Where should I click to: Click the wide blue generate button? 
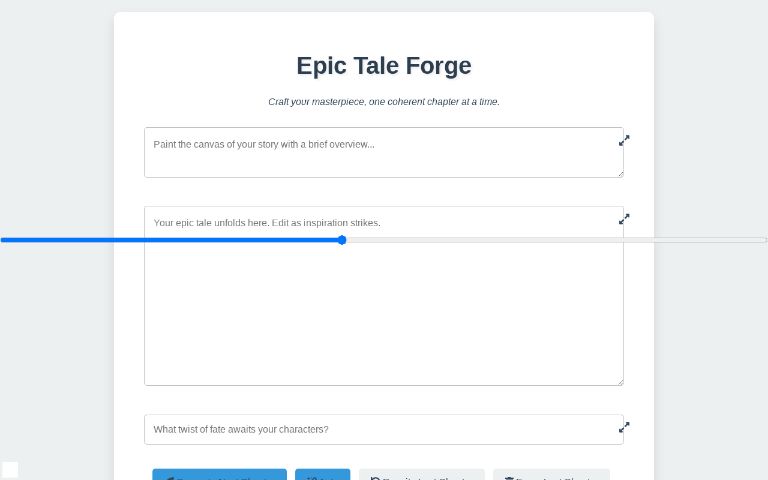tap(219, 475)
